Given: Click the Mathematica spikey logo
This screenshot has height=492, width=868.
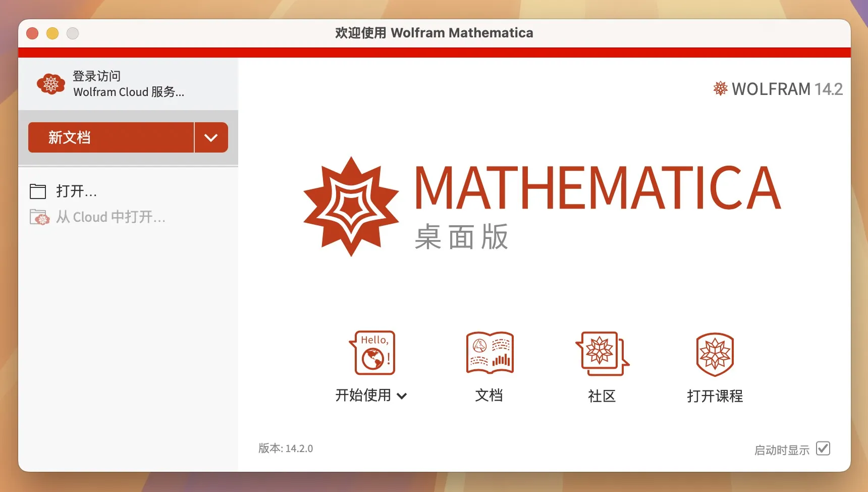Looking at the screenshot, I should point(351,206).
